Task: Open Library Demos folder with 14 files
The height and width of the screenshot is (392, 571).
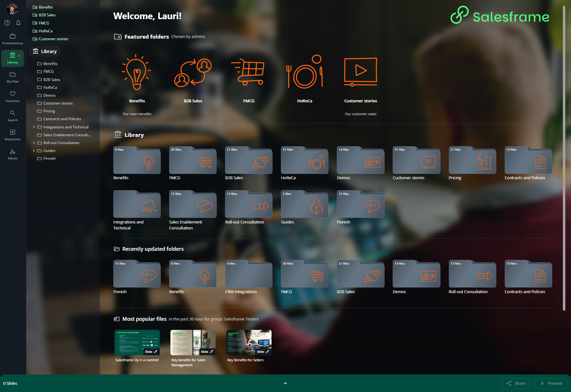Action: pyautogui.click(x=360, y=160)
